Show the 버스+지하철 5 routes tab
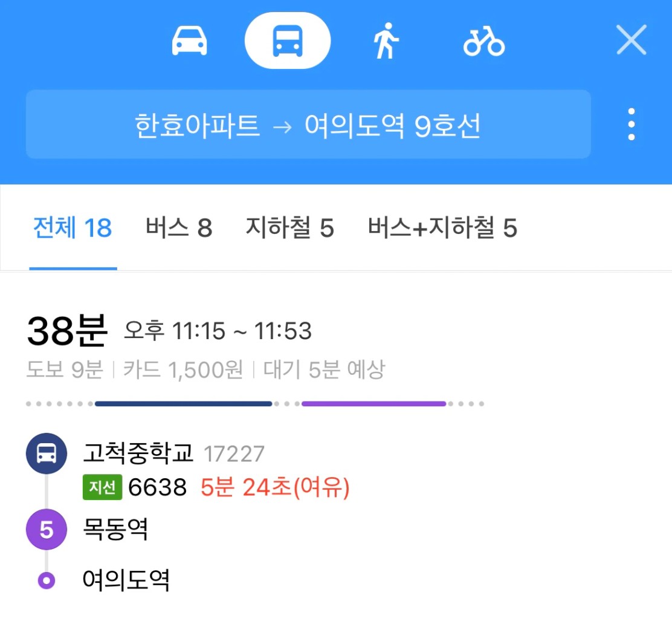 (443, 227)
